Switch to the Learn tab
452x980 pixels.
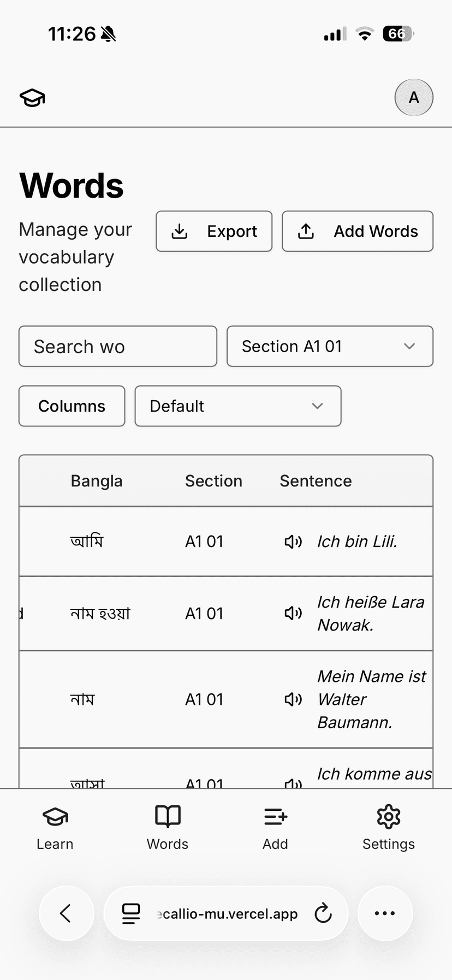pos(55,828)
